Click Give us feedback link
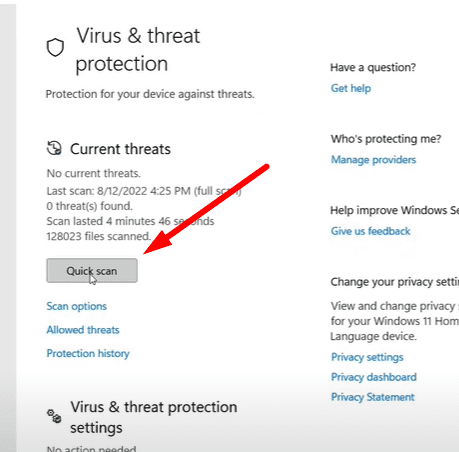 coord(370,231)
